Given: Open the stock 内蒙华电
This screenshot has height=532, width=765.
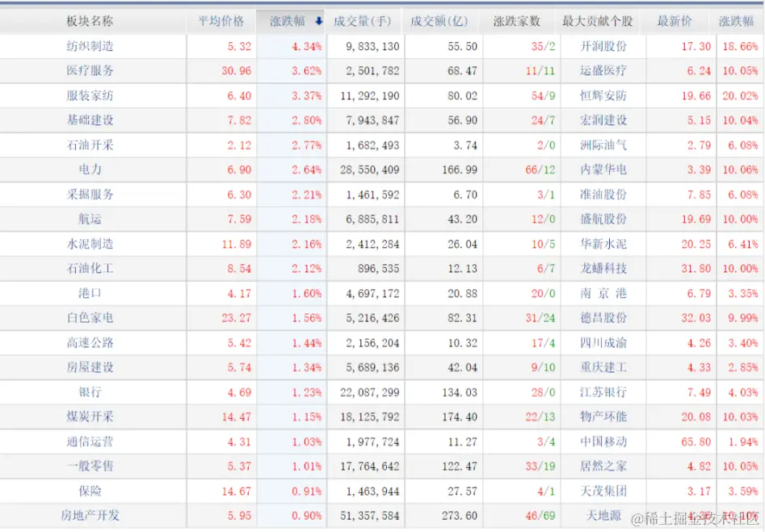Looking at the screenshot, I should (603, 170).
